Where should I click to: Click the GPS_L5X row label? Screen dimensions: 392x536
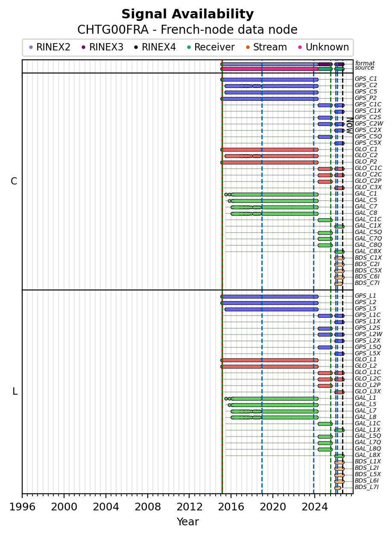[368, 354]
